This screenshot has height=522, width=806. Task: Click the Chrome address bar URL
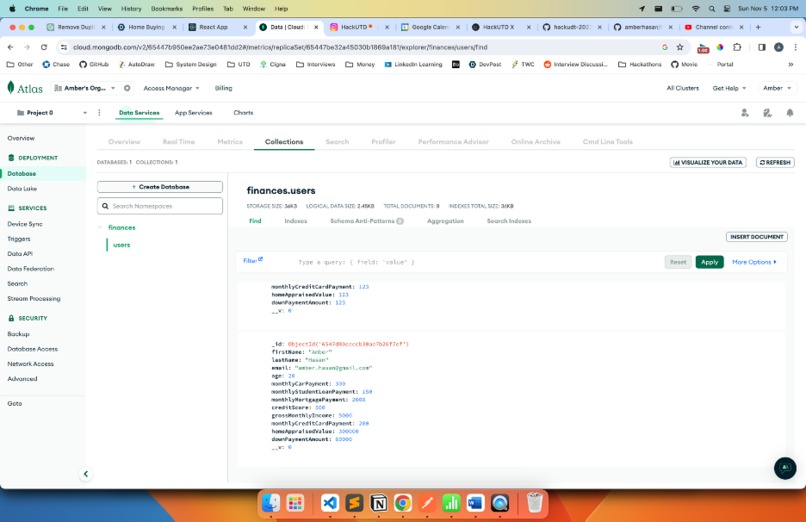(280, 47)
